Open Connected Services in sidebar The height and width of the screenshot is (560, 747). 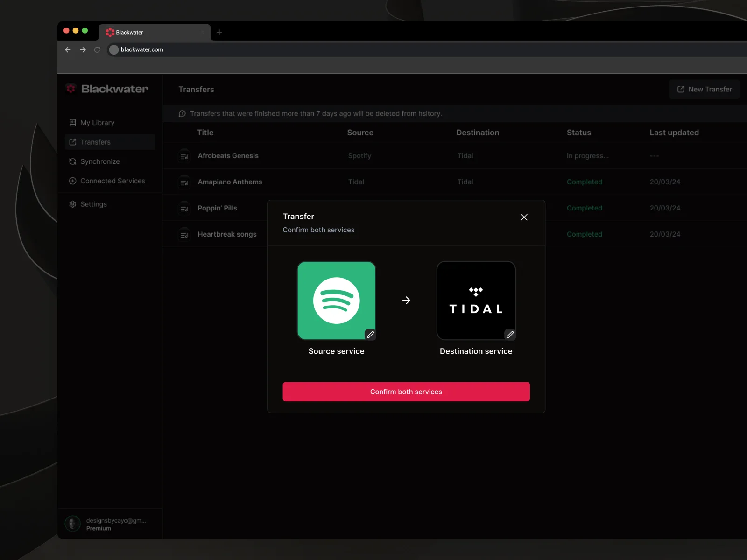pos(110,181)
